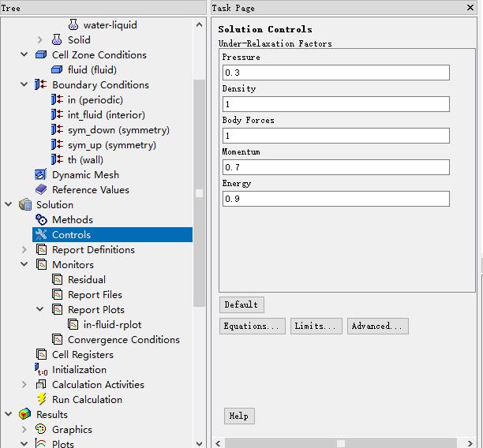Viewport: 483px width, 448px height.
Task: Expand the Graphics node
Action: point(24,429)
